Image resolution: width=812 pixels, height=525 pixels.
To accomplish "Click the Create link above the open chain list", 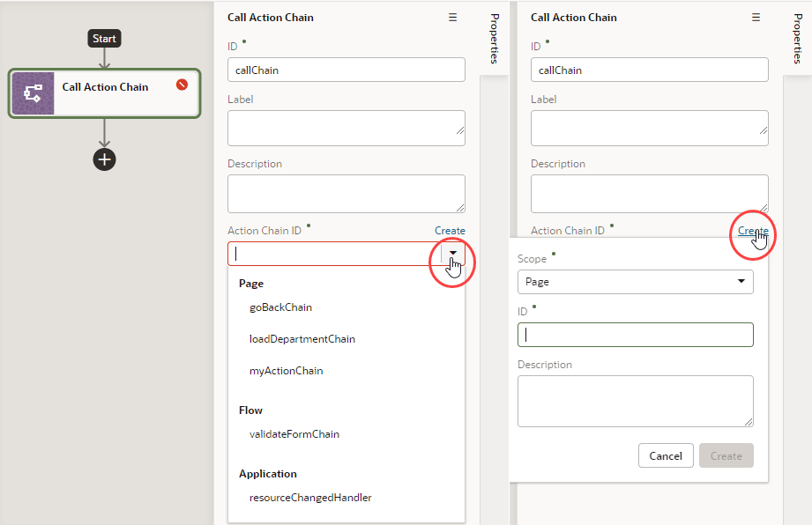I will pos(450,231).
